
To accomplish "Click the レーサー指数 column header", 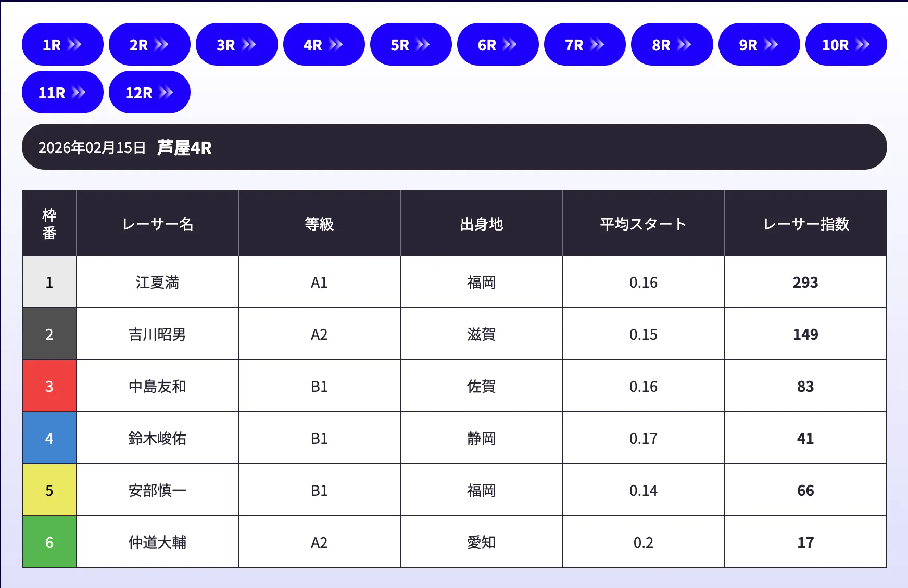I will [805, 224].
